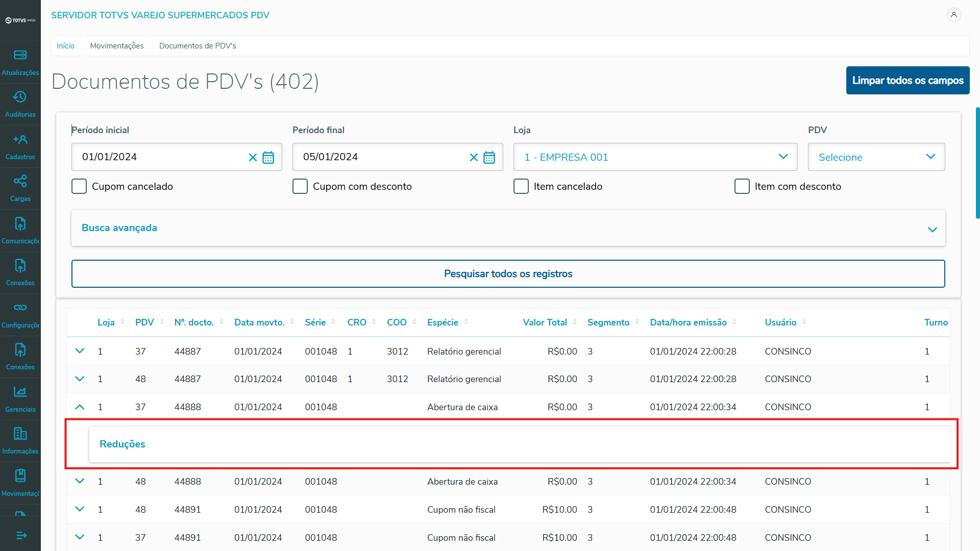Open the Cargas sidebar icon
This screenshot has height=551, width=980.
[x=20, y=181]
